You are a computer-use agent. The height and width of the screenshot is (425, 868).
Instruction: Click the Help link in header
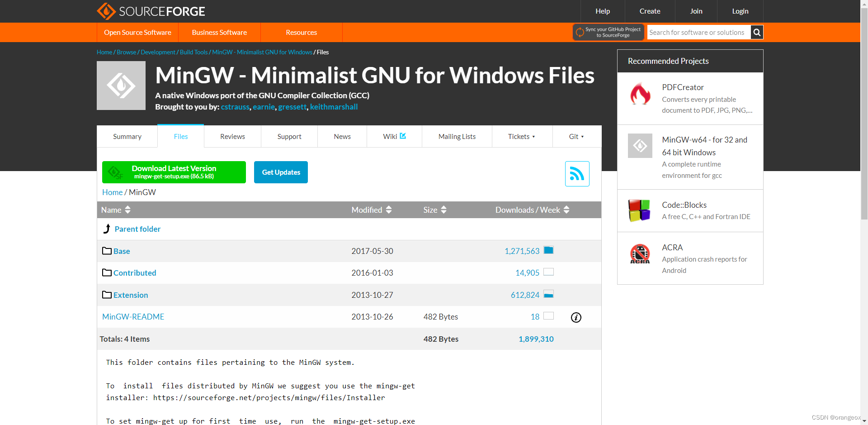click(x=603, y=11)
